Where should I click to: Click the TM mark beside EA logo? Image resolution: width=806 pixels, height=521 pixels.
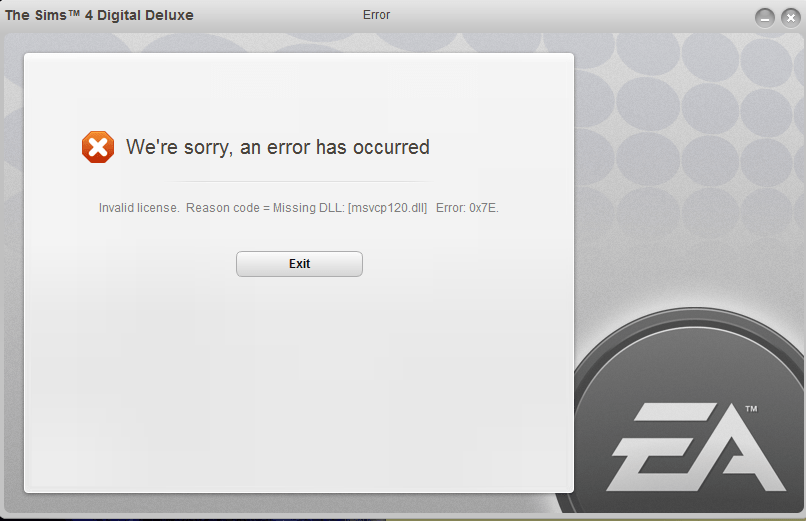(751, 409)
